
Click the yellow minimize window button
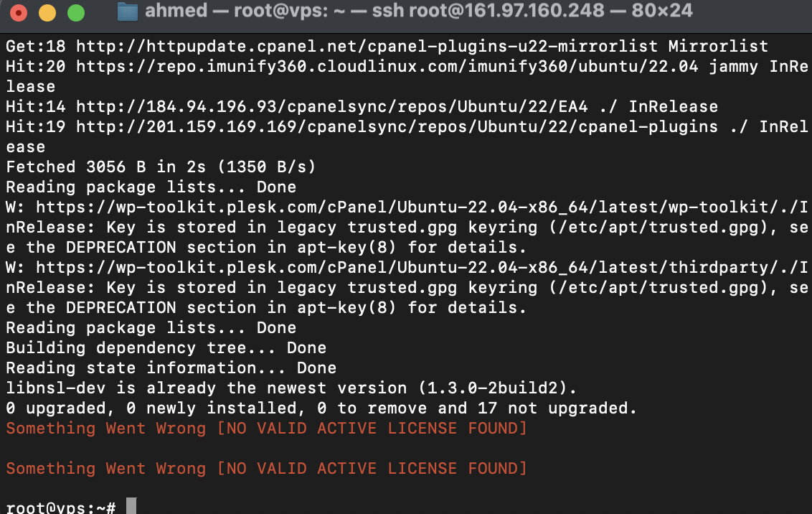[47, 12]
